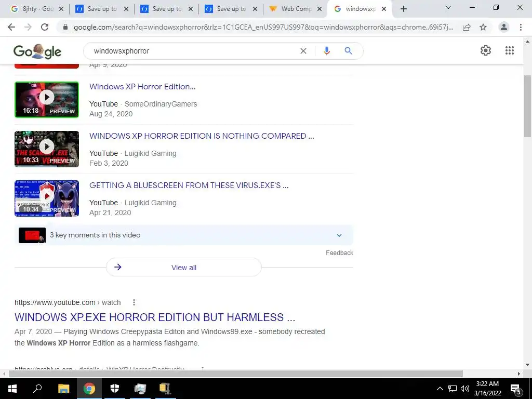Play the 10:33 Luigikid Gaming thumbnail
532x399 pixels.
point(47,149)
